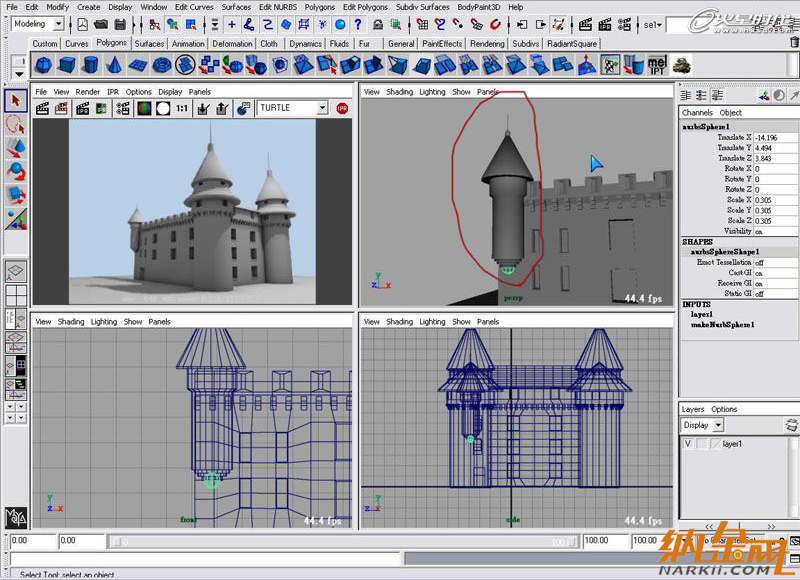
Task: Switch to the four-view layout icon
Action: click(x=16, y=296)
